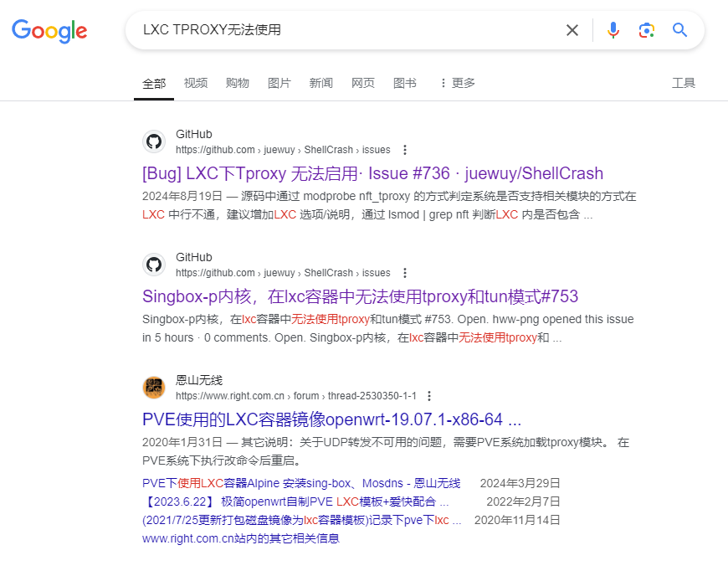
Task: Click the blue magnifier search button
Action: pyautogui.click(x=679, y=30)
